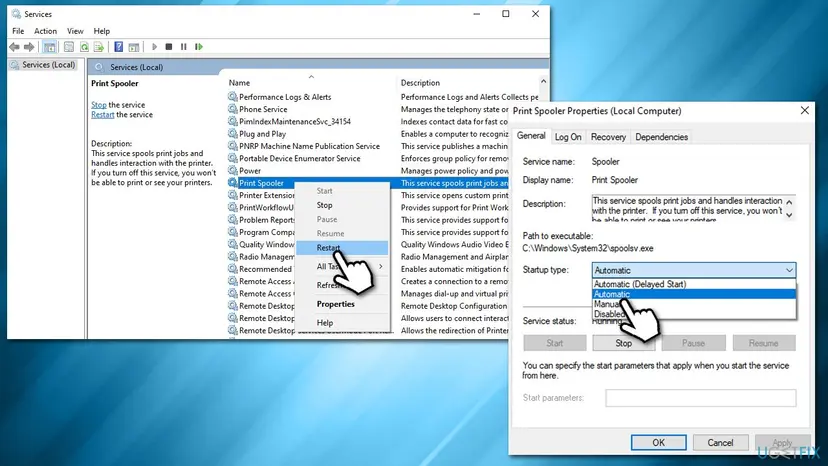Open the Help menu in Services window
Viewport: 828px width, 466px height.
pyautogui.click(x=101, y=31)
